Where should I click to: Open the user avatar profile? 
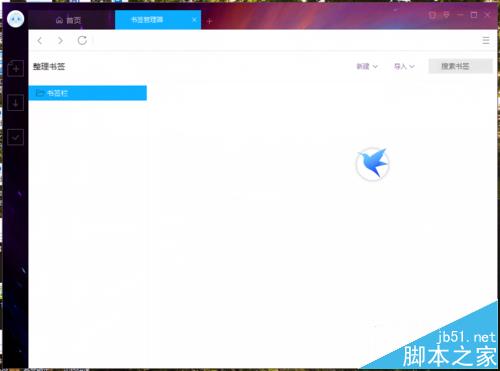point(15,19)
